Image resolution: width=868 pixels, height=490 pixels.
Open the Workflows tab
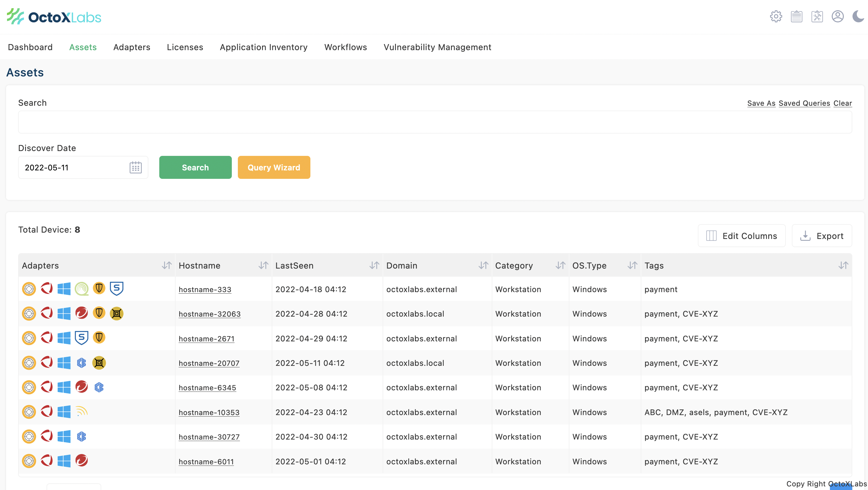point(345,47)
